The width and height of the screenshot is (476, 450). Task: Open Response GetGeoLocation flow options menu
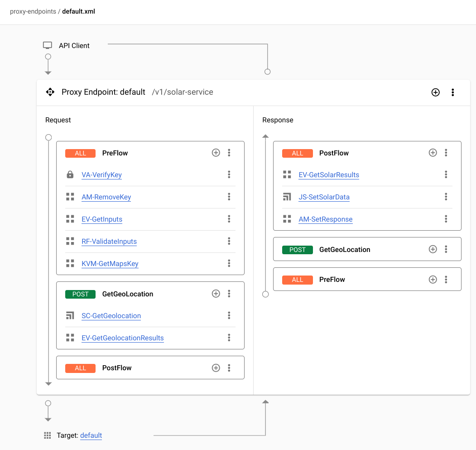tap(446, 249)
